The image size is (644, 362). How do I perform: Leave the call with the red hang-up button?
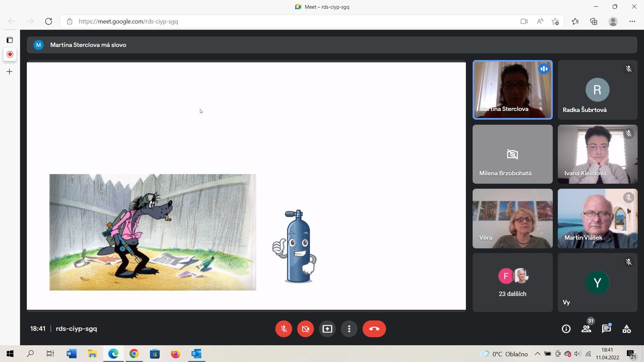[374, 329]
